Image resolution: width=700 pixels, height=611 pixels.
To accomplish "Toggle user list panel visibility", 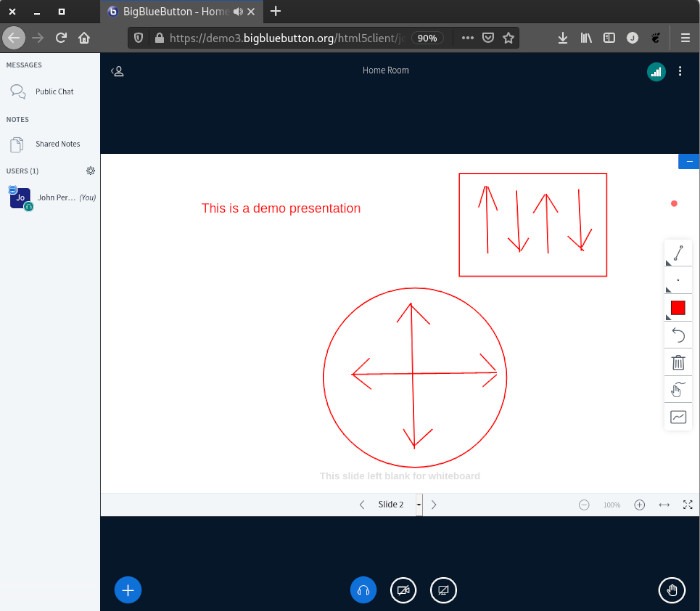I will pos(117,71).
